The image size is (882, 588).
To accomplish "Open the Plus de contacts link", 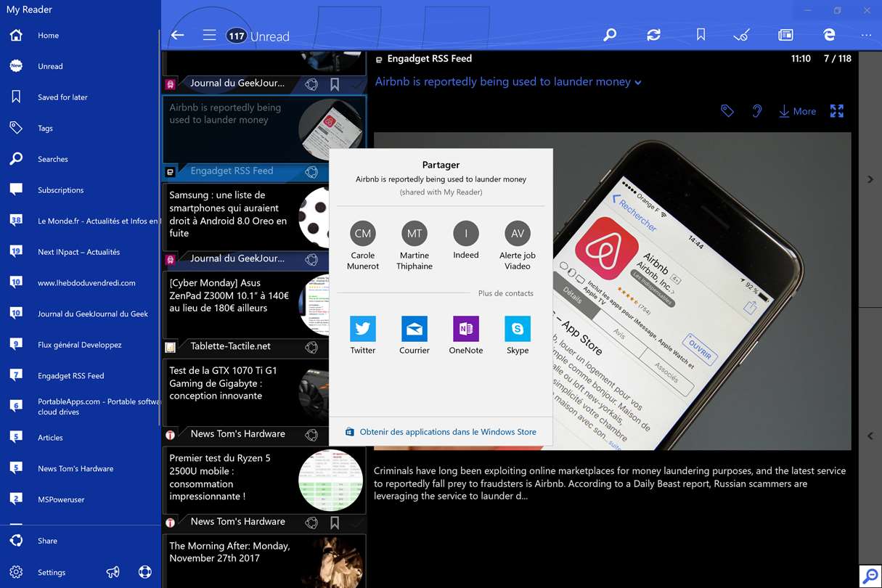I will [506, 293].
